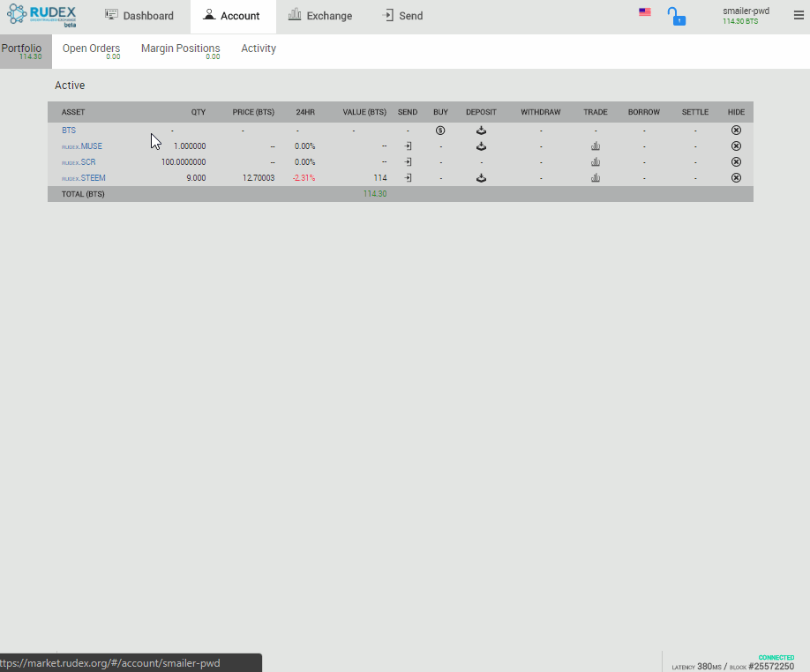Hide the RUDEX.MUSE asset row
810x672 pixels.
736,146
